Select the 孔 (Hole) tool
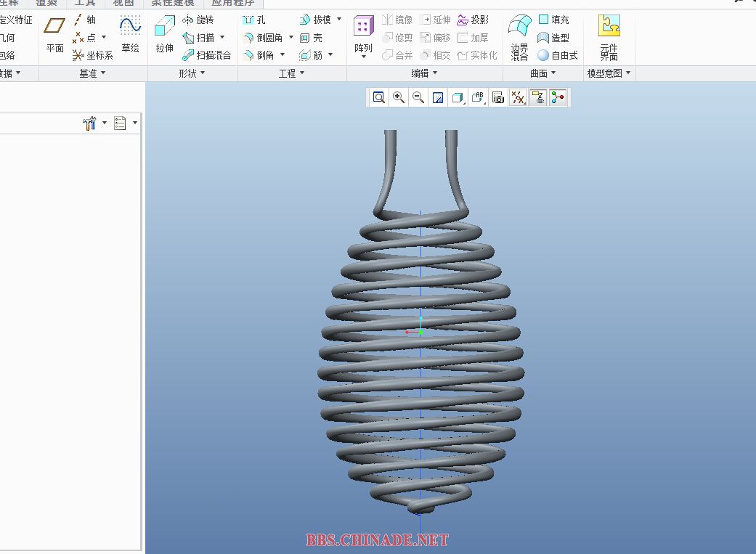The image size is (756, 554). 254,20
